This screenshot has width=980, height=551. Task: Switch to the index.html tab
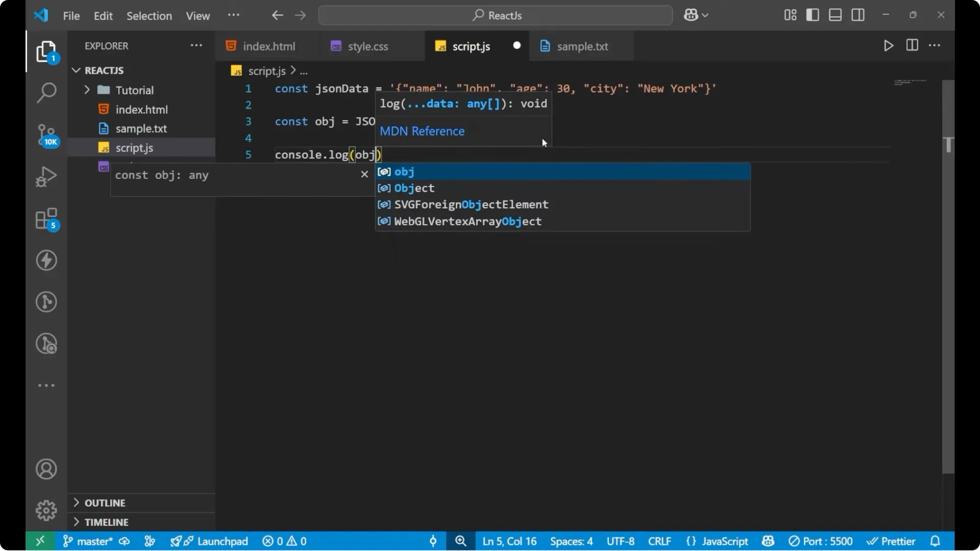(268, 46)
